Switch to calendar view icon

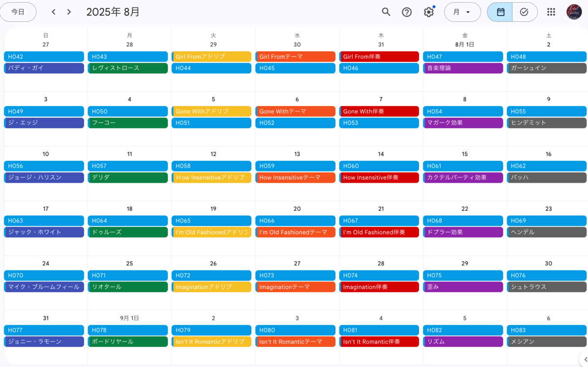click(x=500, y=12)
